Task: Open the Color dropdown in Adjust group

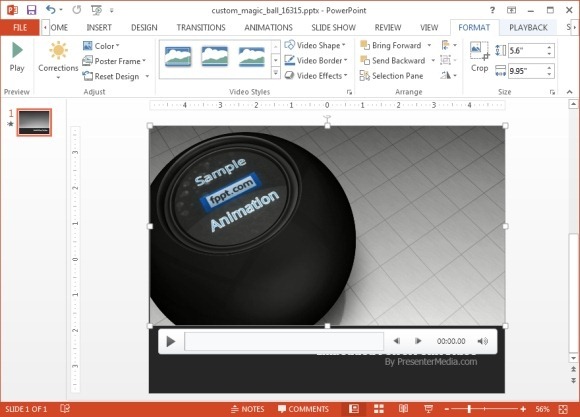Action: point(101,46)
